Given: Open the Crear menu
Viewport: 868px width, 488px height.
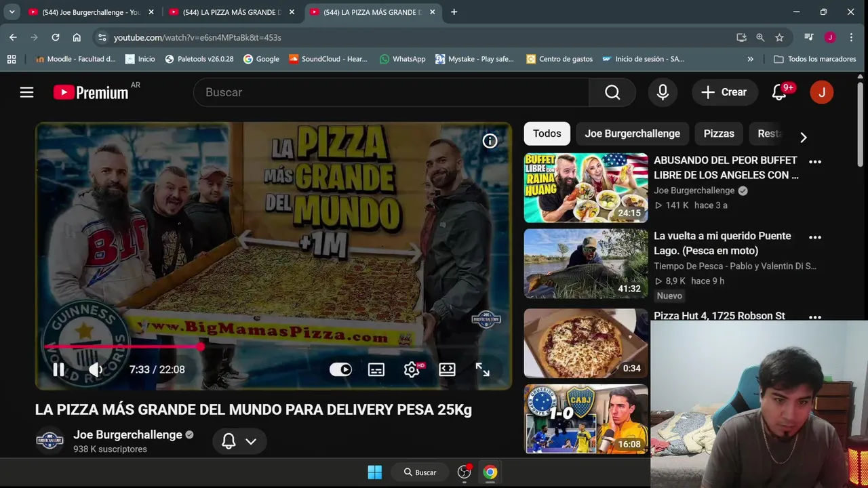Looking at the screenshot, I should [724, 92].
